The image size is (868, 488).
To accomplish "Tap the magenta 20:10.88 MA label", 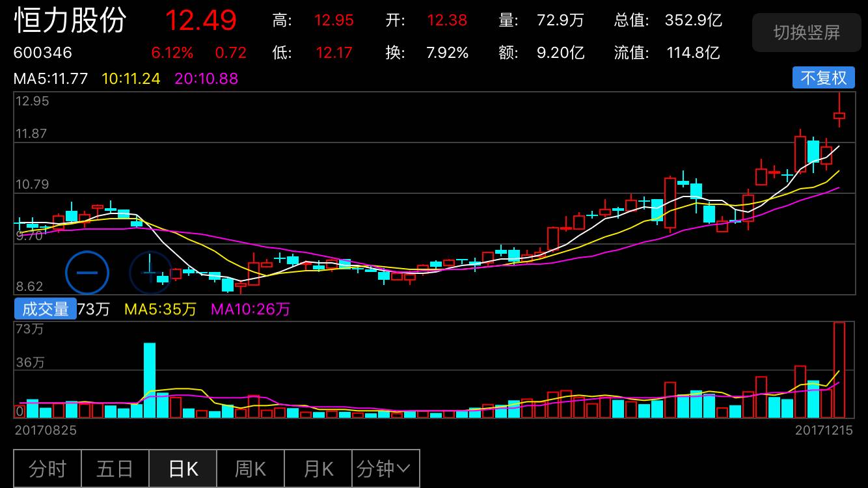I will (x=206, y=79).
